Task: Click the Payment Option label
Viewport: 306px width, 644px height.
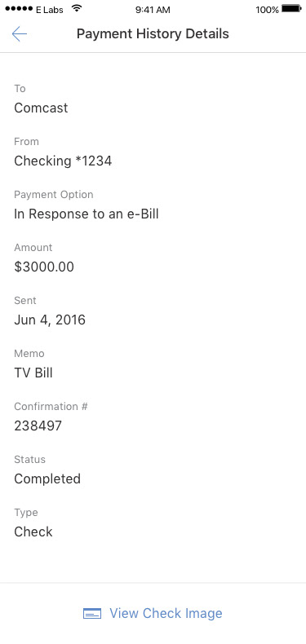Action: point(54,195)
